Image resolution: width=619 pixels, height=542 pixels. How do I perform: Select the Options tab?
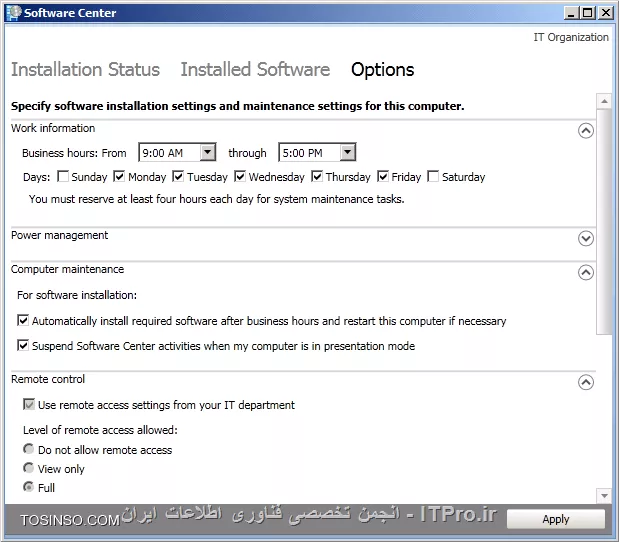(383, 70)
